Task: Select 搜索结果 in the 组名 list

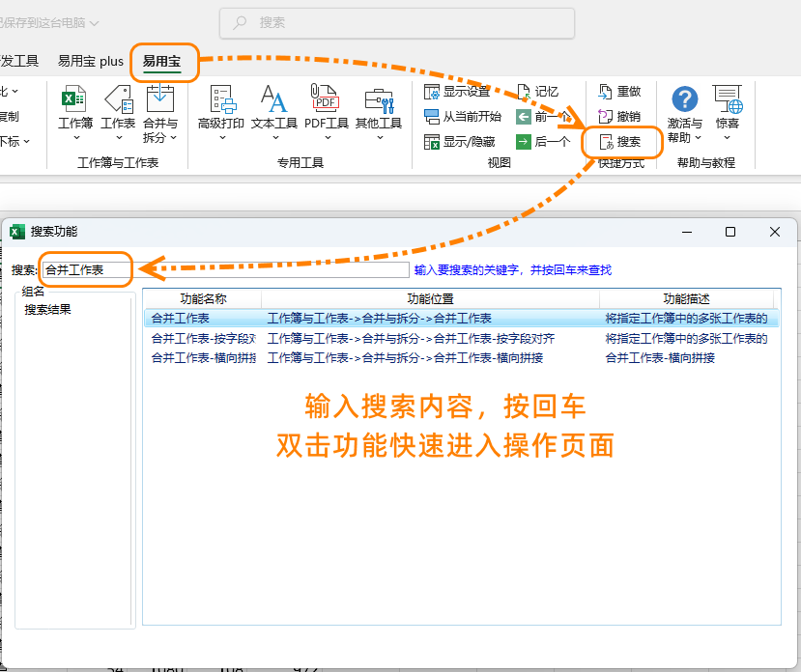Action: pos(48,310)
